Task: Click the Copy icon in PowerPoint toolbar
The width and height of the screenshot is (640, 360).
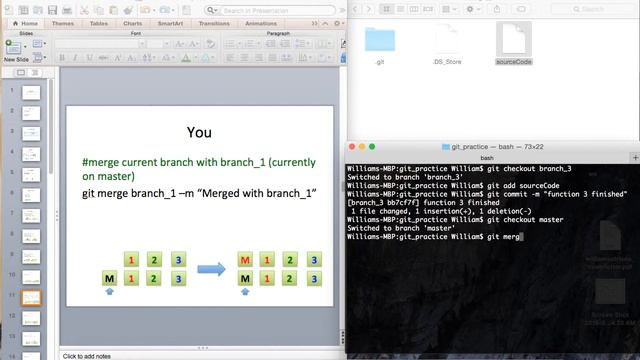Action: [x=99, y=10]
